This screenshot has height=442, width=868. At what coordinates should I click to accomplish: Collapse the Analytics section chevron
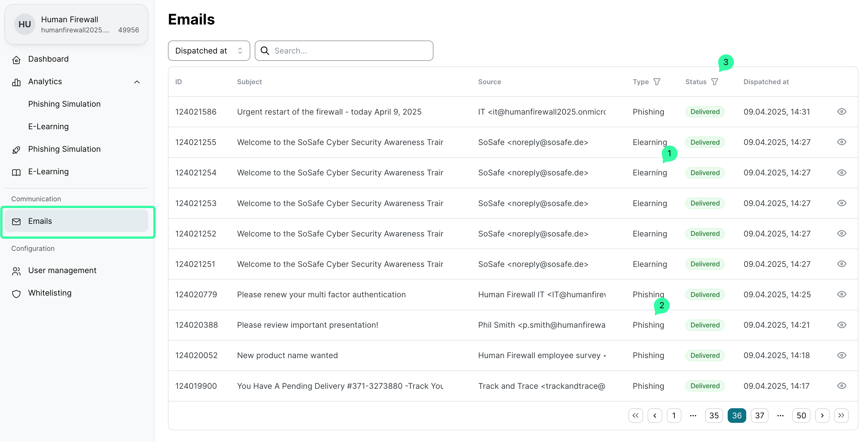click(x=137, y=82)
